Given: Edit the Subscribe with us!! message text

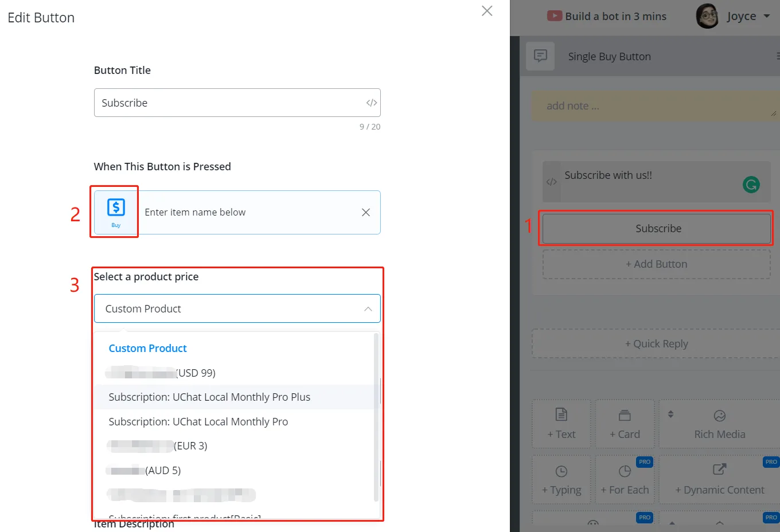Looking at the screenshot, I should pyautogui.click(x=608, y=175).
